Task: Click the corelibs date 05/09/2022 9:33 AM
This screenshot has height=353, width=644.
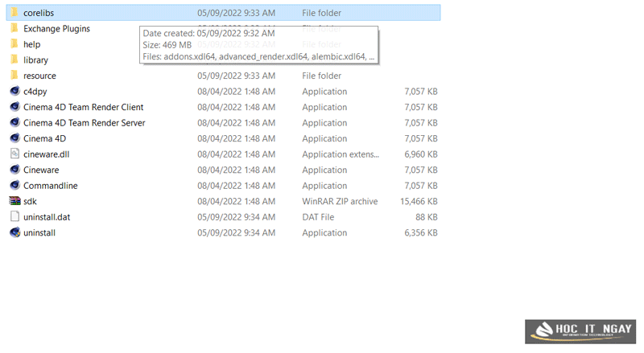Action: (x=236, y=13)
